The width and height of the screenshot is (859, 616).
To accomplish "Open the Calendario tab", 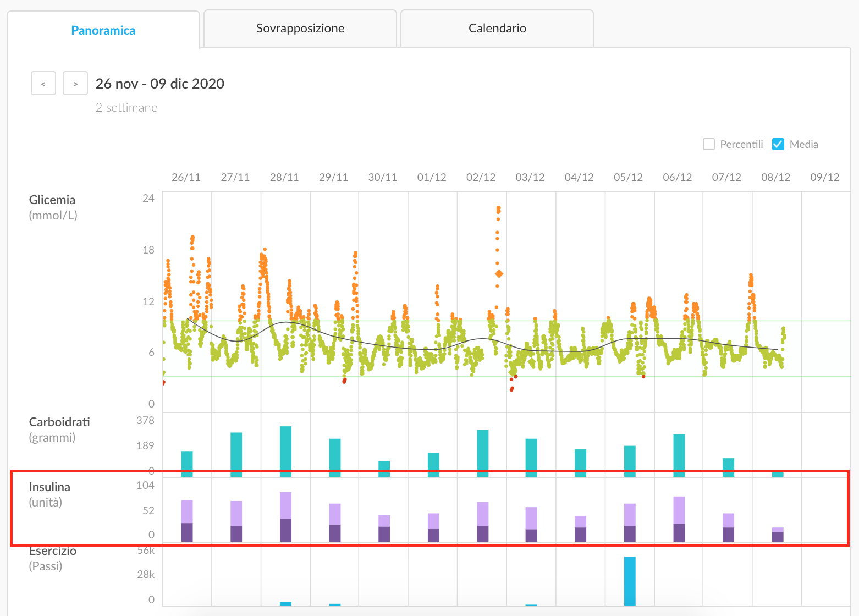I will [497, 29].
